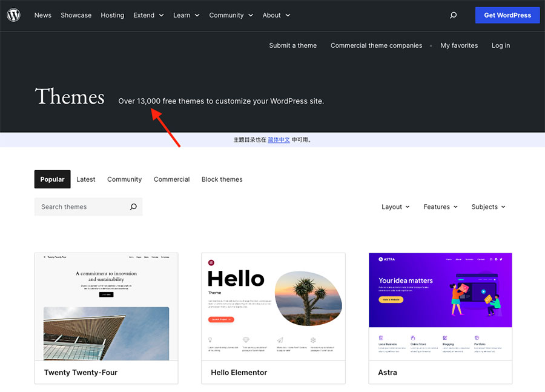
Task: Go to Hosting page
Action: [x=112, y=15]
